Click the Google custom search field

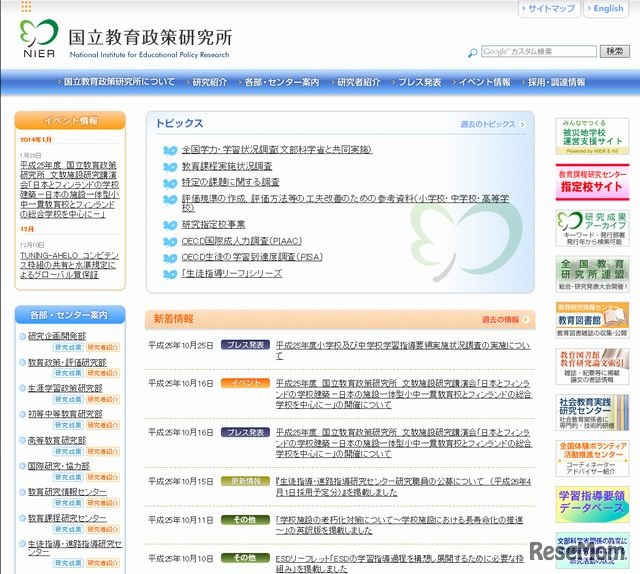click(x=539, y=51)
